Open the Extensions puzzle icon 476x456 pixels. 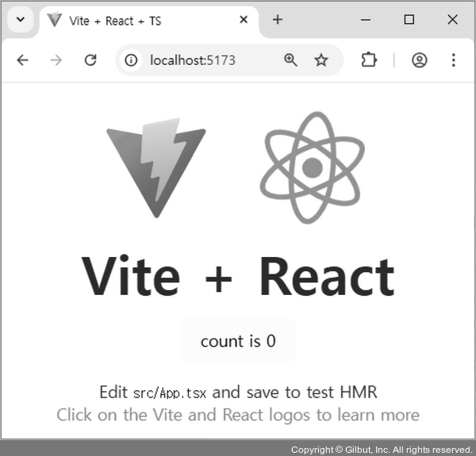point(369,60)
